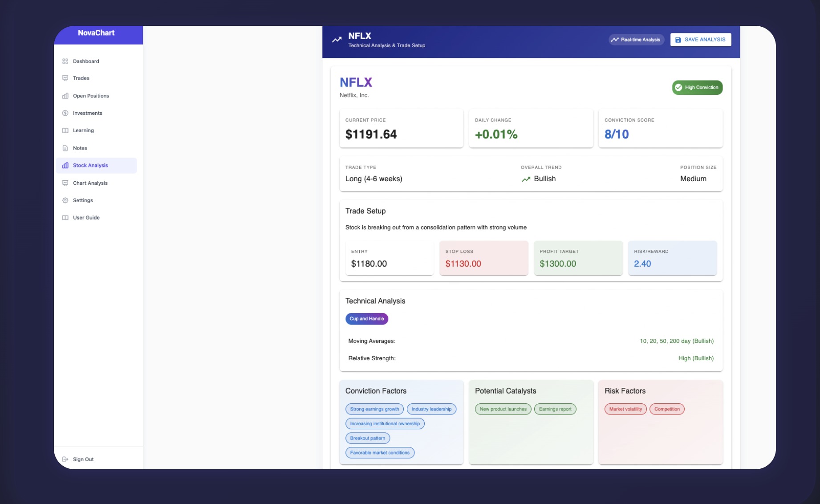Click the NovaChart logo
The height and width of the screenshot is (504, 820).
96,33
